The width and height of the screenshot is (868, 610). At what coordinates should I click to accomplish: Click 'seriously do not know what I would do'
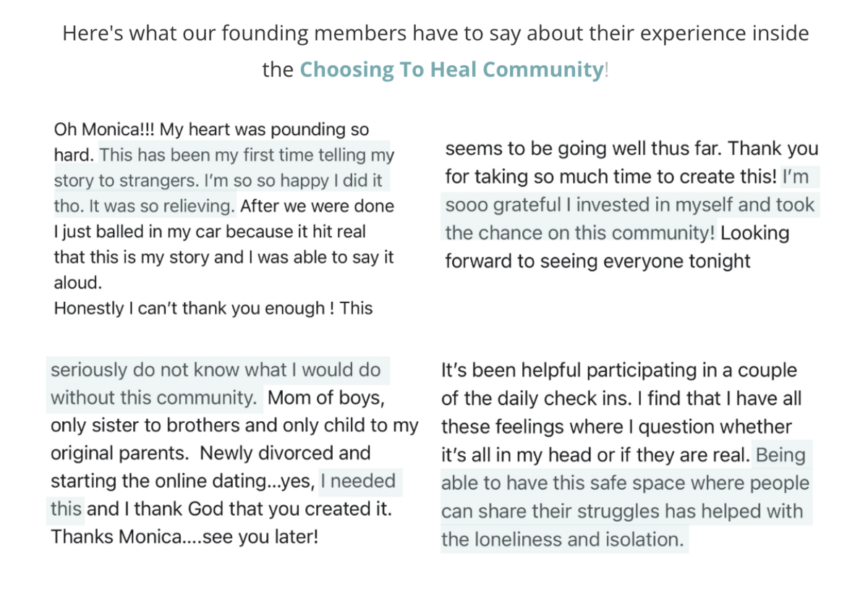point(216,370)
